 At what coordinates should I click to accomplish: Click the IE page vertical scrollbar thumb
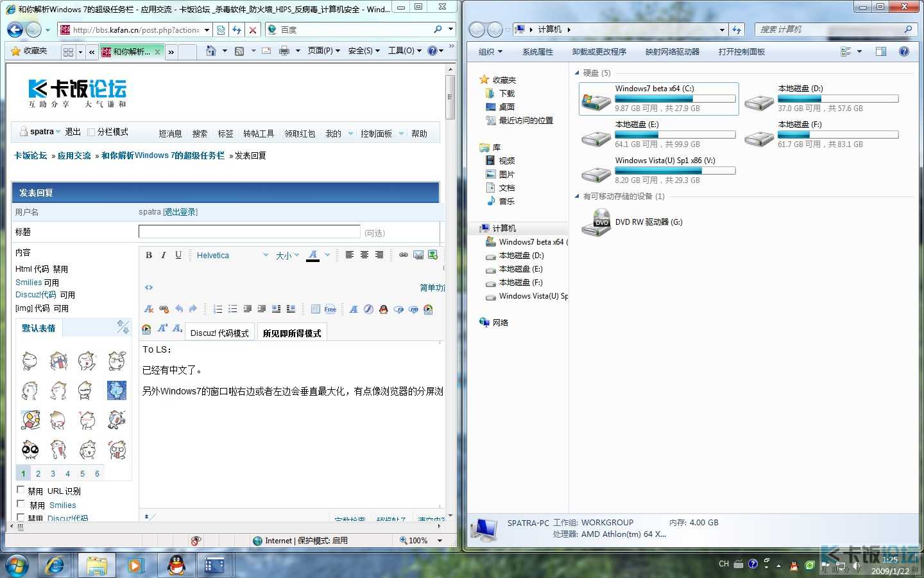[x=450, y=96]
